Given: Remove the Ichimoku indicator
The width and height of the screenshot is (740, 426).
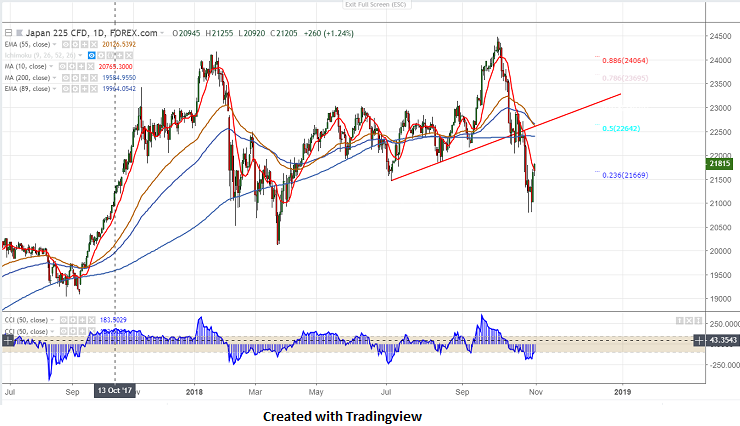Looking at the screenshot, I should [129, 56].
